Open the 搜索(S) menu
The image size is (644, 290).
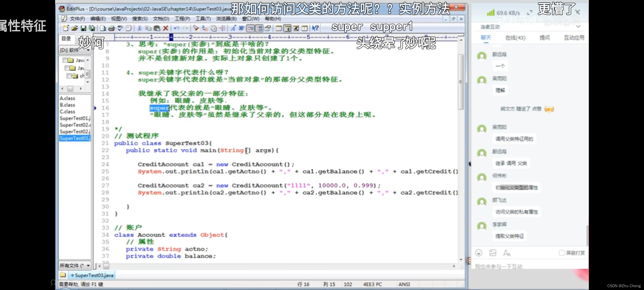[x=140, y=19]
